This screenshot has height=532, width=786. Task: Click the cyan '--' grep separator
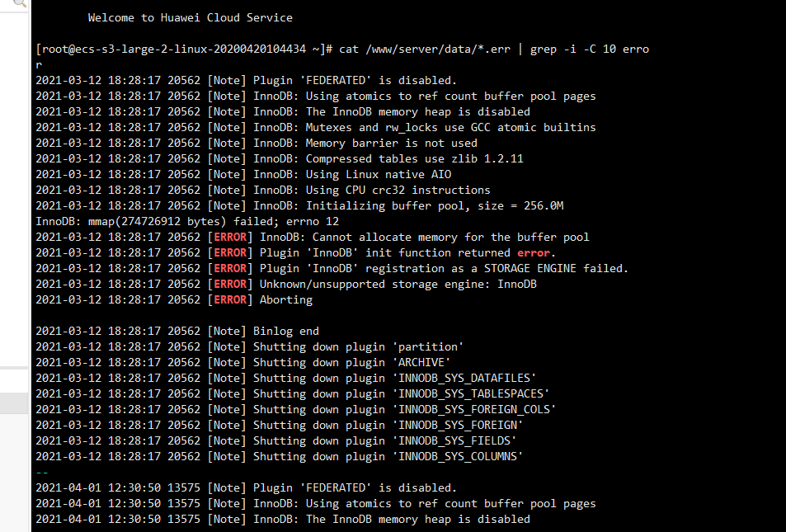(x=41, y=472)
